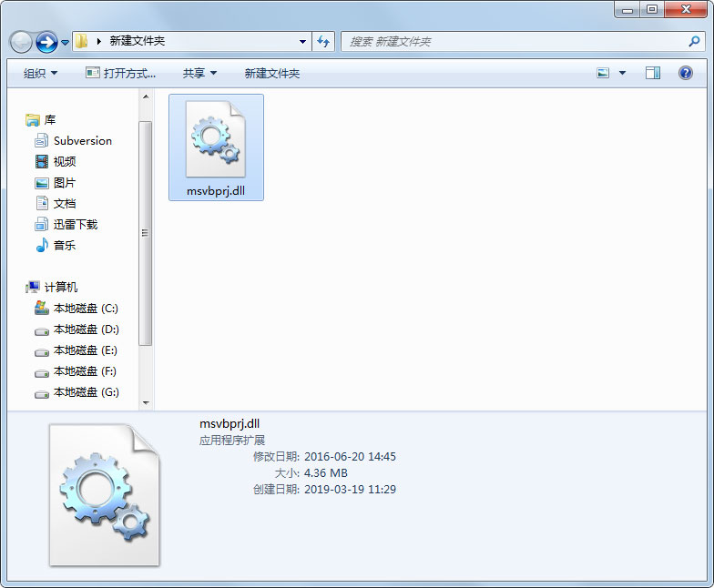Select the msvbprj.dll file icon
The width and height of the screenshot is (714, 588).
pos(216,138)
